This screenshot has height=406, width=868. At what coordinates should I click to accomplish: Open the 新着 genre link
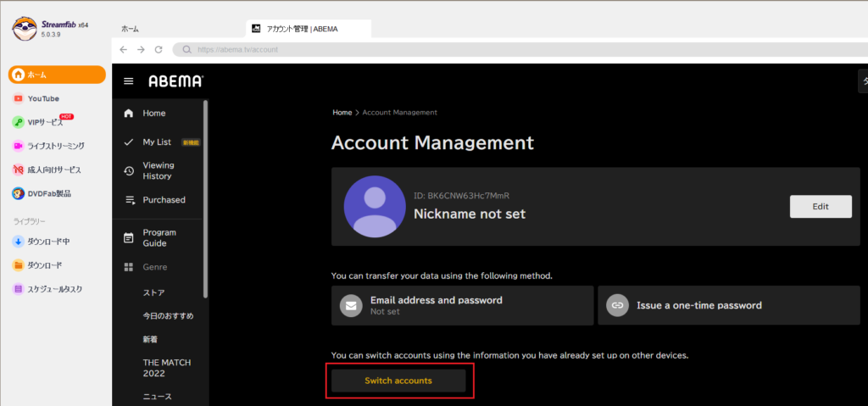[x=150, y=339]
